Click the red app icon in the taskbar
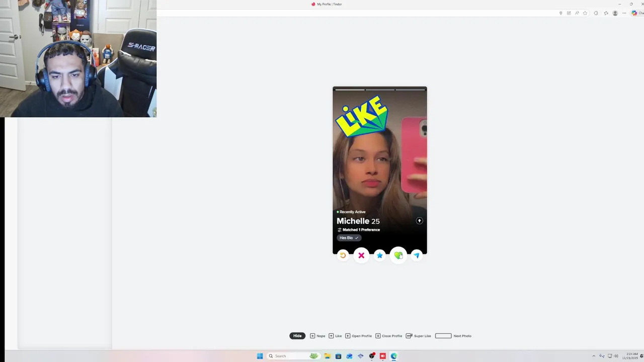 click(x=383, y=356)
